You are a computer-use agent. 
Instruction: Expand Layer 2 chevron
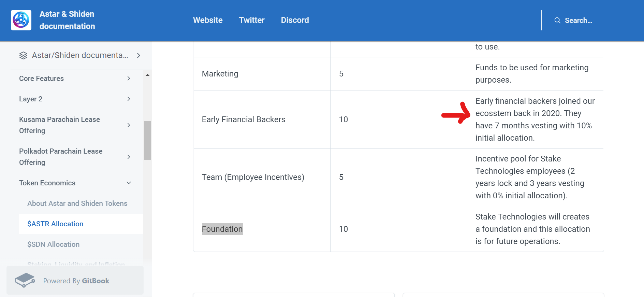tap(129, 99)
